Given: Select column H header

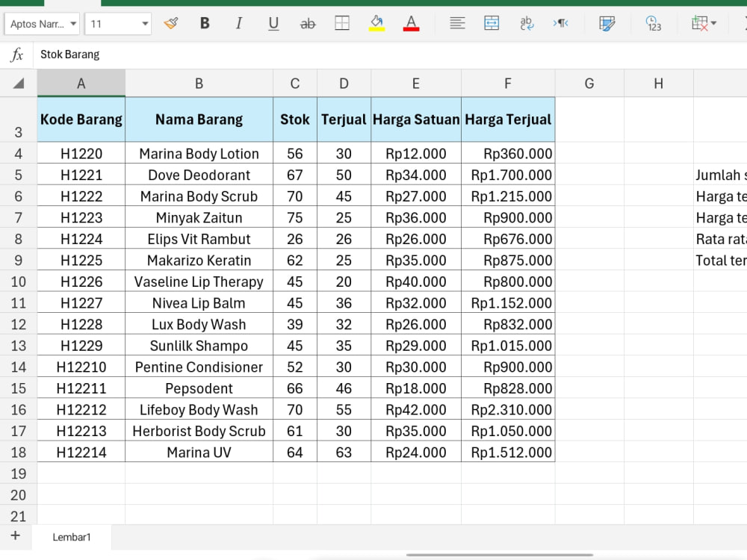Looking at the screenshot, I should tap(658, 84).
